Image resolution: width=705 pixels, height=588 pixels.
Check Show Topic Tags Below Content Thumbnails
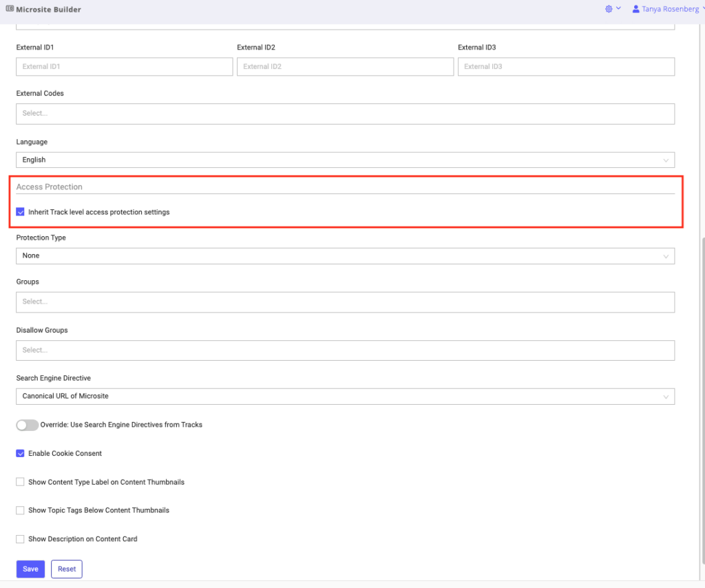tap(20, 510)
